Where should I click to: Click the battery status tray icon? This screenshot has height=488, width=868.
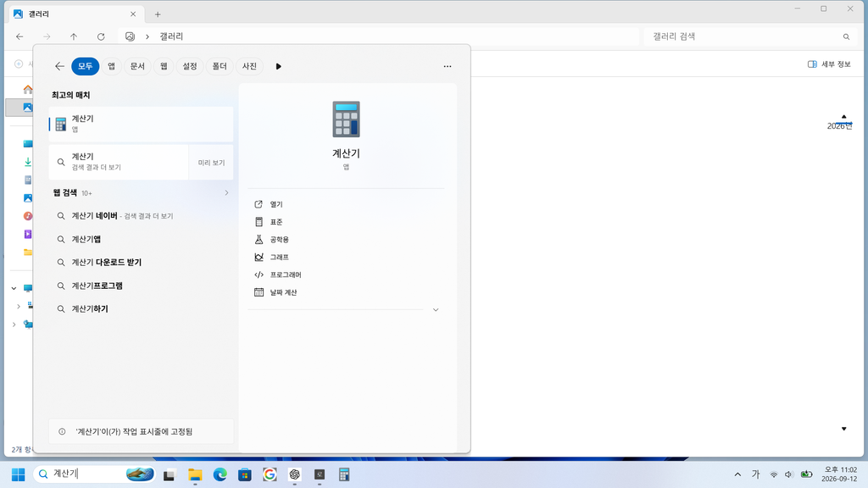(807, 474)
